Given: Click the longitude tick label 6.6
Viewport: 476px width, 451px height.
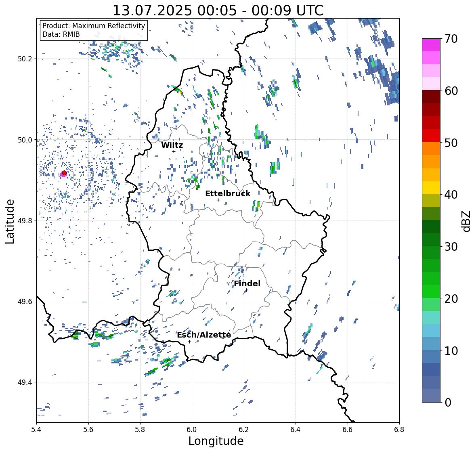Looking at the screenshot, I should pos(348,430).
